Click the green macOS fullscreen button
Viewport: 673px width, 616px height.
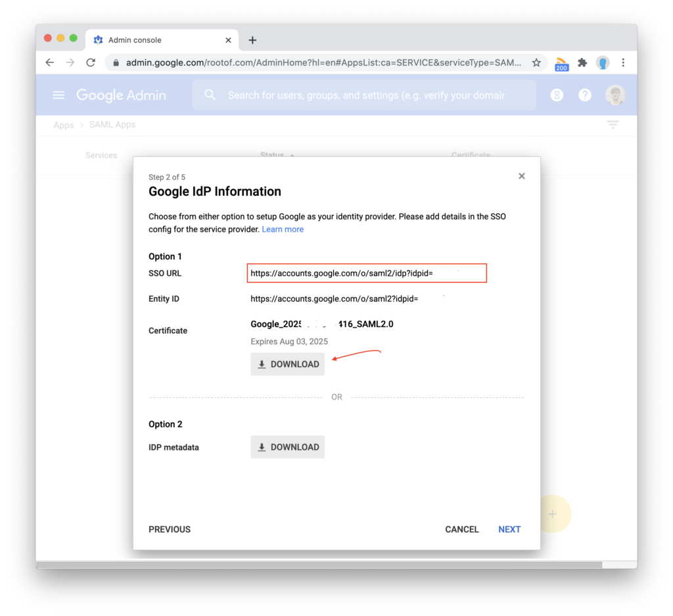point(74,37)
